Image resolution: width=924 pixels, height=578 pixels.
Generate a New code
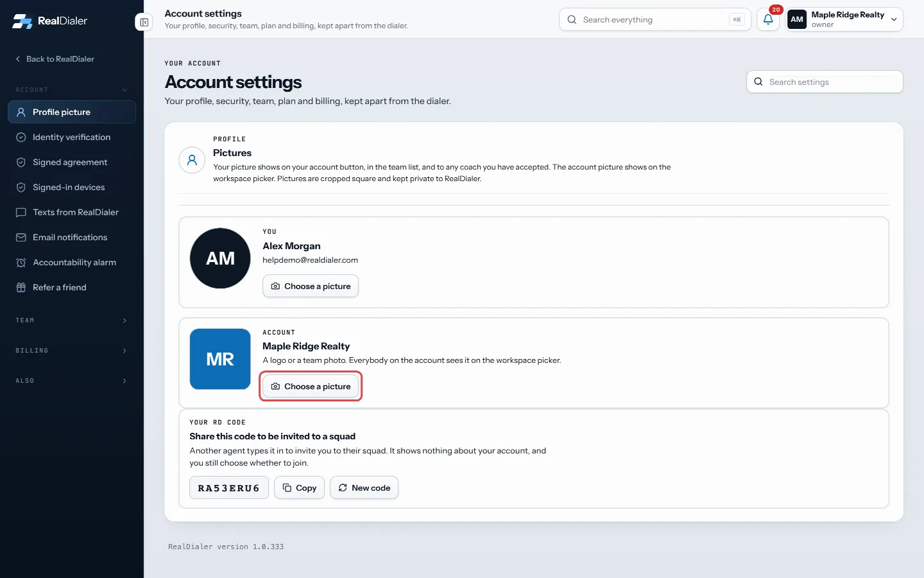(x=364, y=488)
